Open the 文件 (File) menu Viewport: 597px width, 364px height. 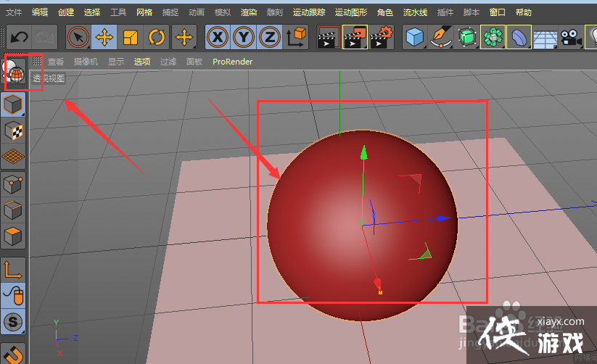(x=14, y=12)
